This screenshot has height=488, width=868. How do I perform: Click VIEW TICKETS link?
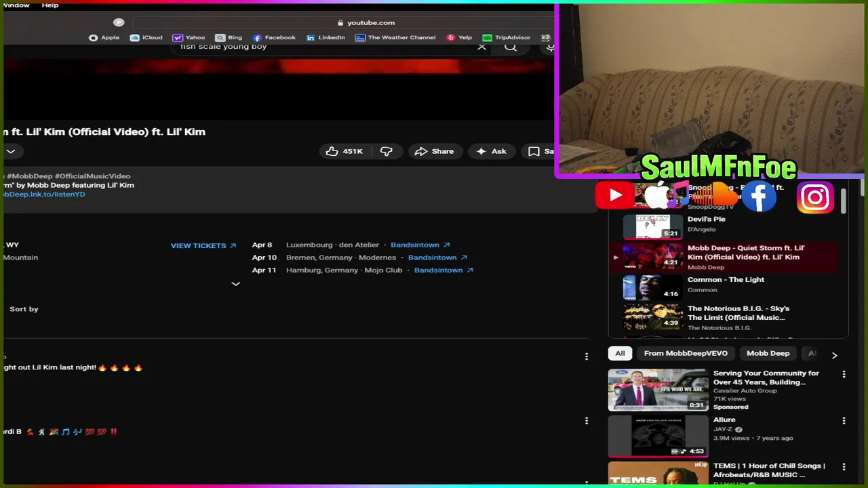click(x=203, y=246)
